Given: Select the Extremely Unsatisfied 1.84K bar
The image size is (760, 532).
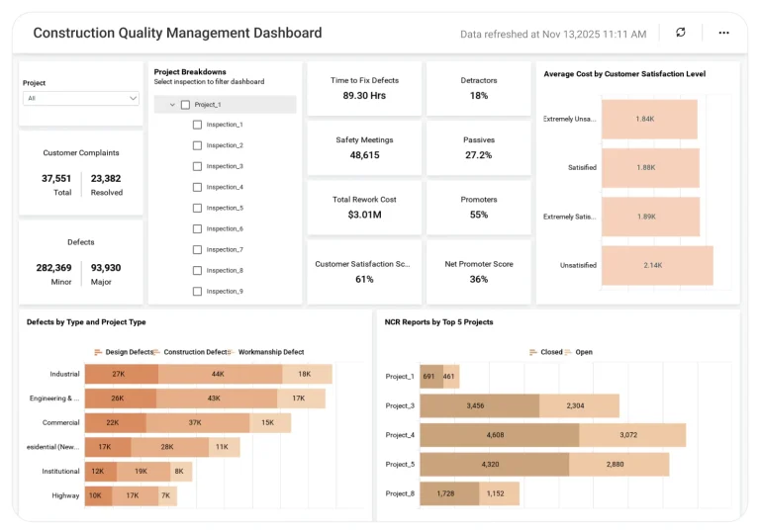Looking at the screenshot, I should tap(649, 120).
